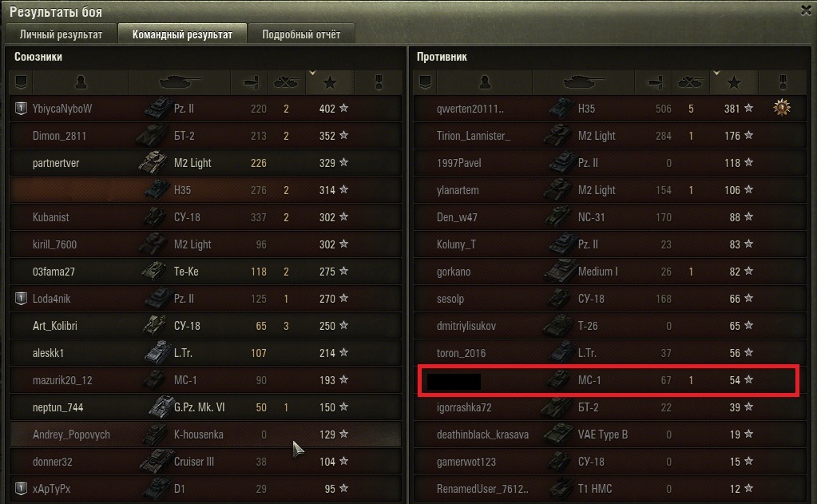Screen dimensions: 817x504
Task: Click qwerten20111 achievement medal icon
Action: [x=782, y=108]
